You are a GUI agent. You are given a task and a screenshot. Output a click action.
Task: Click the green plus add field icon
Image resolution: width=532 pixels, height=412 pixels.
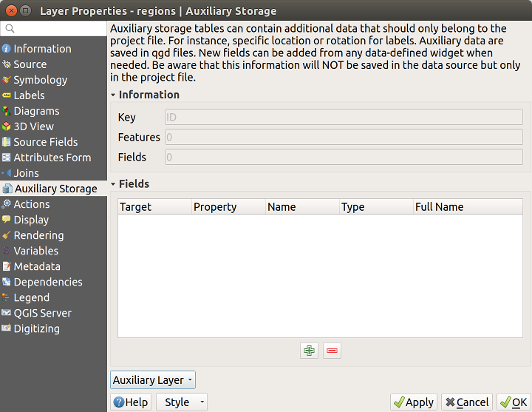(310, 351)
